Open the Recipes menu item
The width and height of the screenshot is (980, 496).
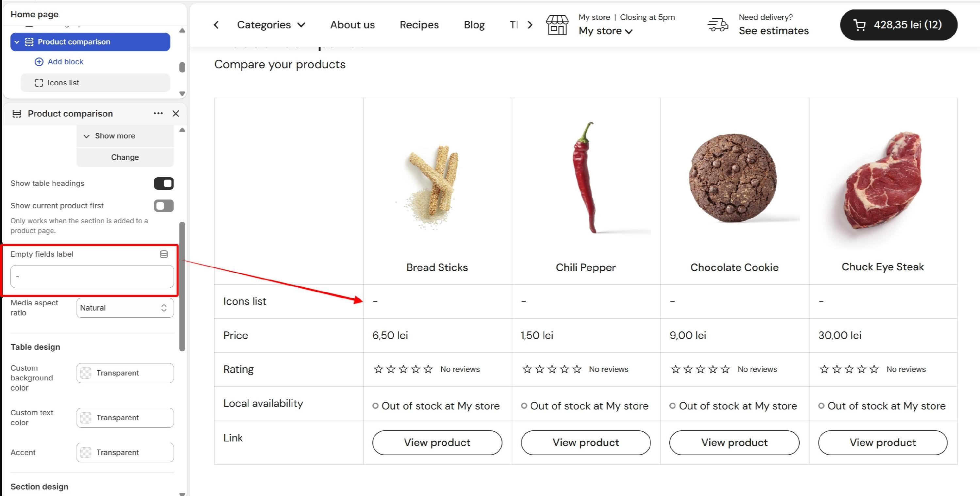coord(419,25)
